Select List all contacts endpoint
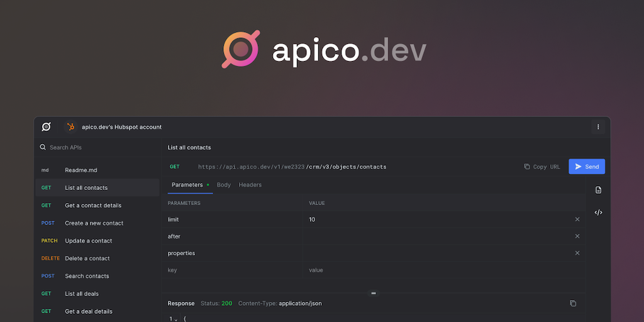Screen dimensions: 644x322 [97, 187]
